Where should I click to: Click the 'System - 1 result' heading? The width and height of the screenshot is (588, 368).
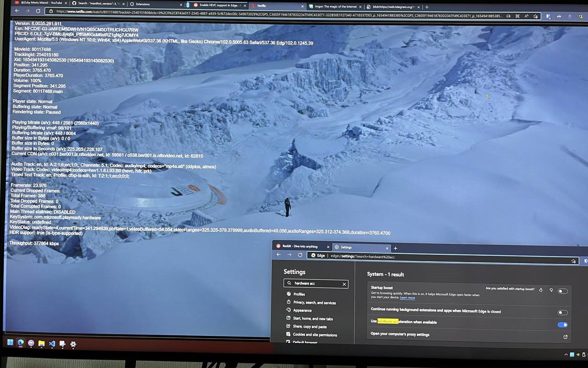[x=385, y=274]
